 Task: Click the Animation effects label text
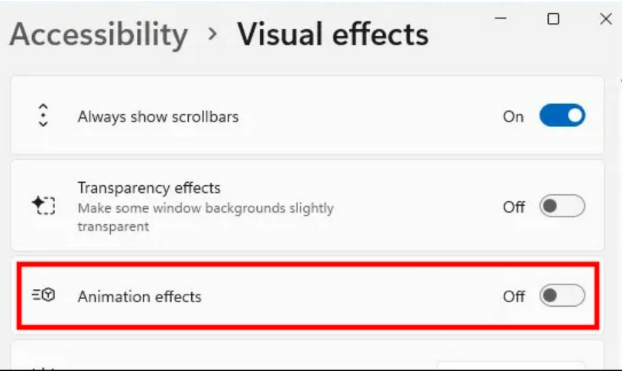(x=139, y=296)
